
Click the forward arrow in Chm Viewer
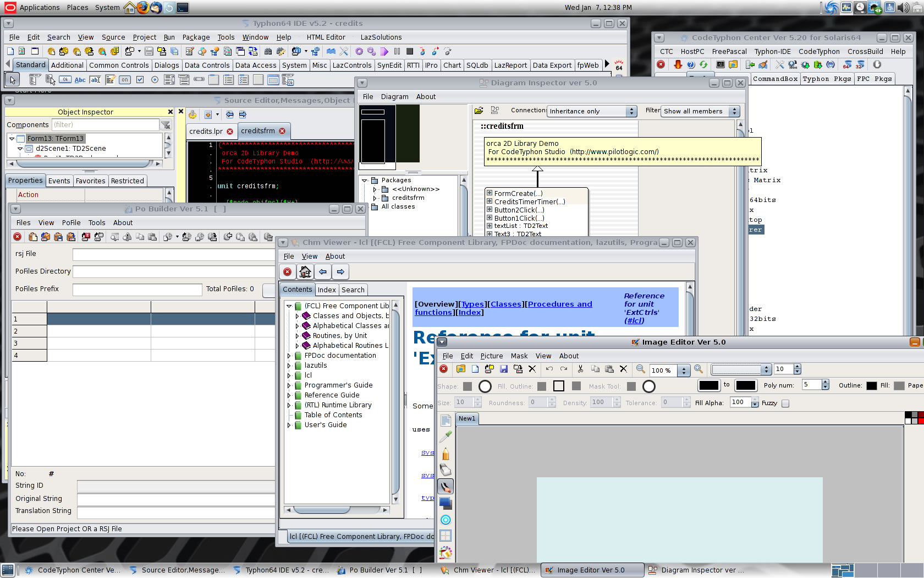[340, 272]
